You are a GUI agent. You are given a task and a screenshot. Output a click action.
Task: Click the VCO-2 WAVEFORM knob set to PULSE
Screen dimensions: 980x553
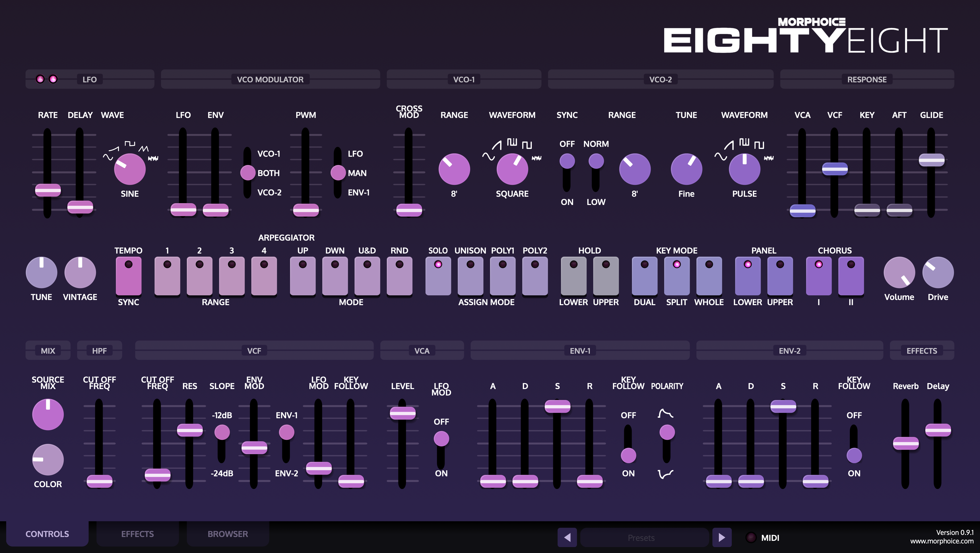pyautogui.click(x=744, y=169)
